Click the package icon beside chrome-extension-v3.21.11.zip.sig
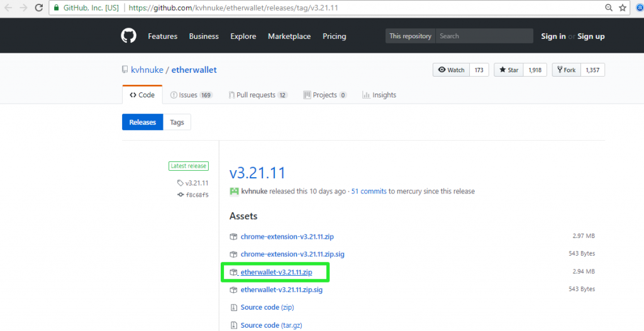 tap(233, 254)
